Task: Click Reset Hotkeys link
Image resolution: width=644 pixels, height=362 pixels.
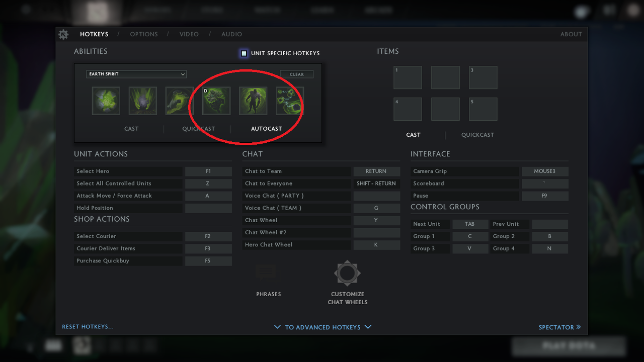Action: 88,327
